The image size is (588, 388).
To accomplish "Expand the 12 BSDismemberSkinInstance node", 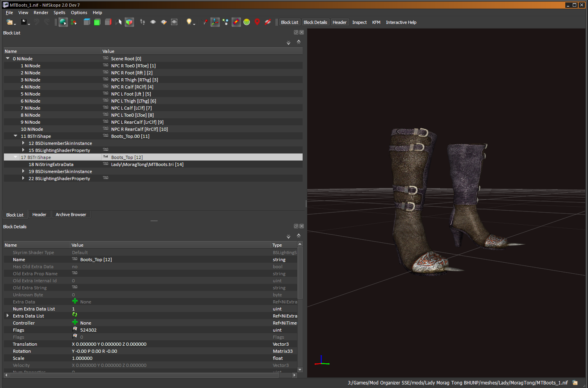I will tap(23, 143).
